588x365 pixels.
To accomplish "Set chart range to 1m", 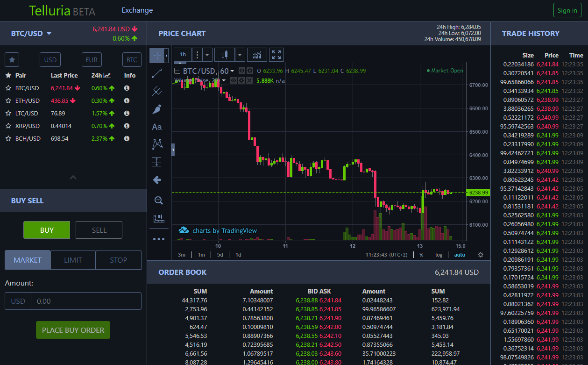I will 201,255.
